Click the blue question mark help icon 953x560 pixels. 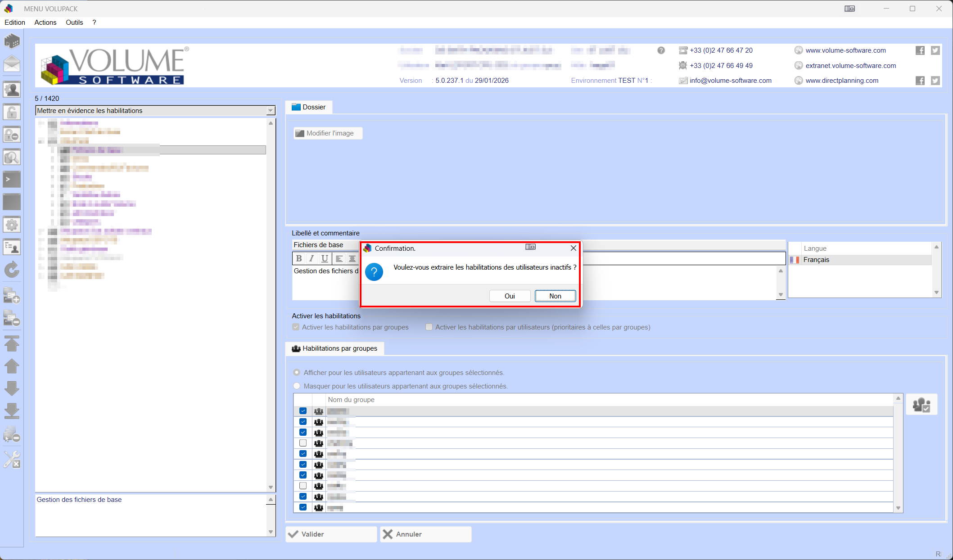[x=374, y=272]
